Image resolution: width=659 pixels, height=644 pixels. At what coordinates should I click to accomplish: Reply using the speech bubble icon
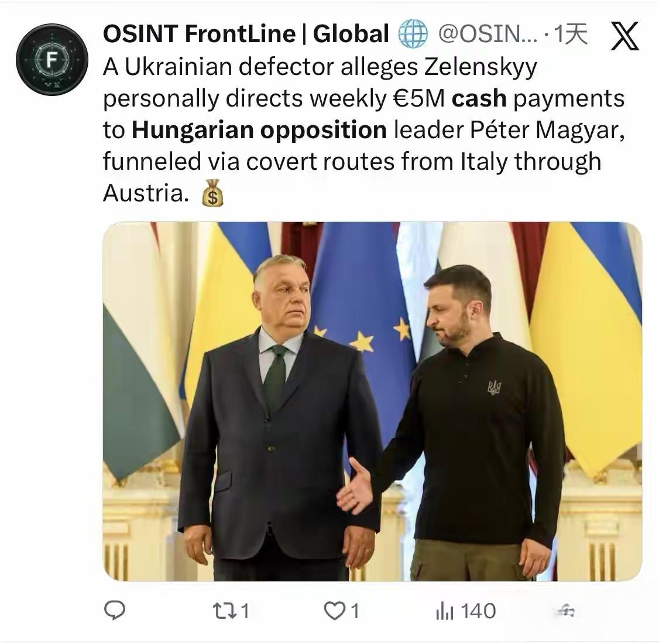pos(115,611)
